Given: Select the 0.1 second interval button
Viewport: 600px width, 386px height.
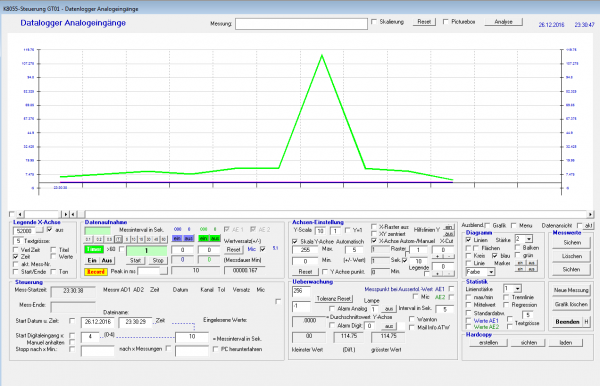Looking at the screenshot, I should pyautogui.click(x=88, y=239).
